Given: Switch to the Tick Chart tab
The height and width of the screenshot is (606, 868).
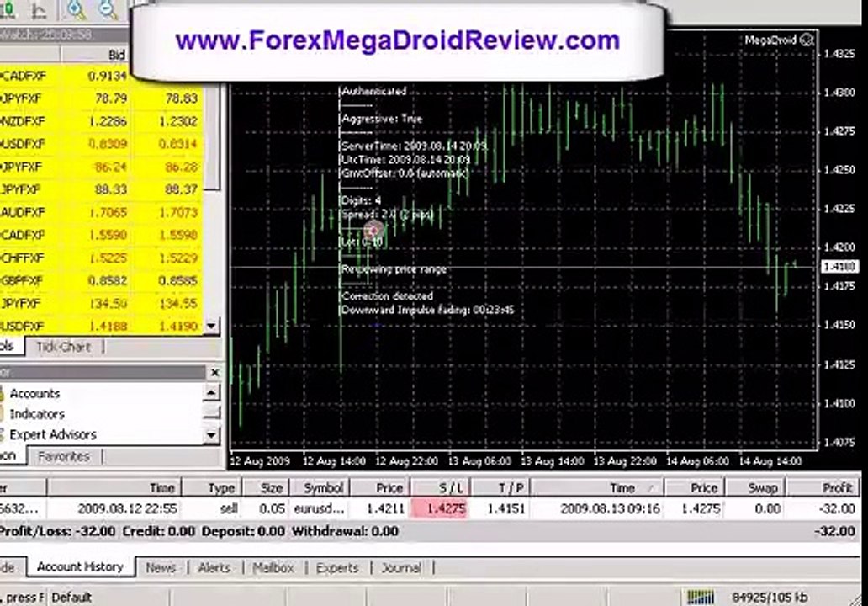Looking at the screenshot, I should pyautogui.click(x=63, y=347).
